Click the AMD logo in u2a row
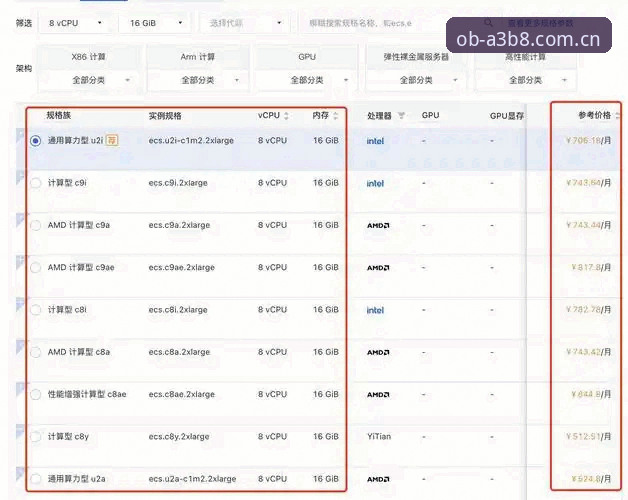 (x=378, y=479)
